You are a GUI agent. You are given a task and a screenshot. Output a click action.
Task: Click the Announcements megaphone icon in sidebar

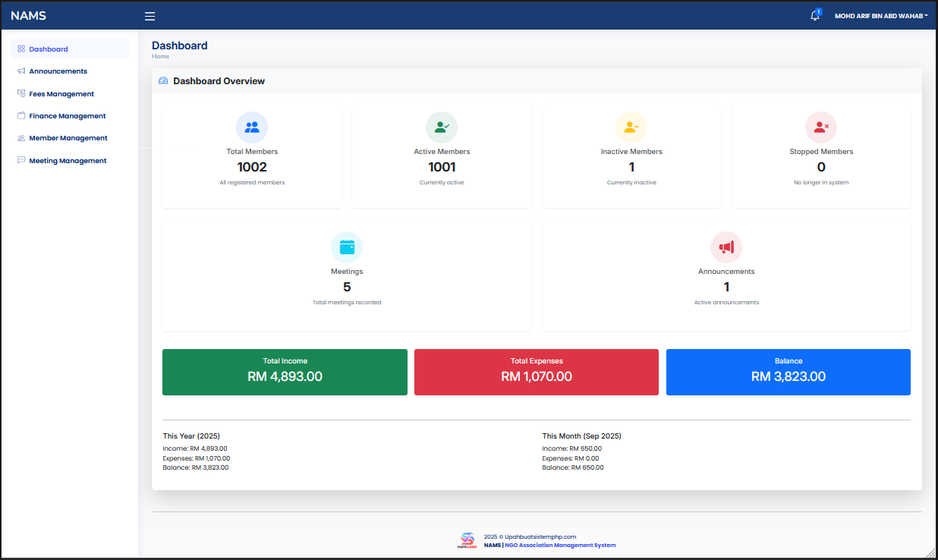(x=21, y=71)
